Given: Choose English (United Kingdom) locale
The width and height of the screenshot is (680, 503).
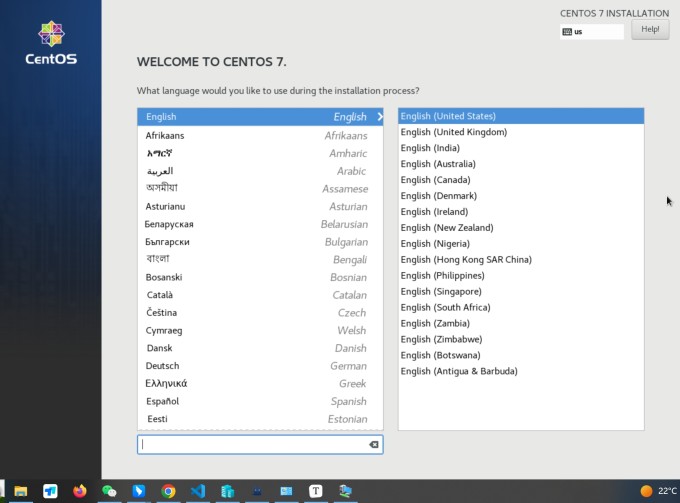Looking at the screenshot, I should [x=521, y=132].
